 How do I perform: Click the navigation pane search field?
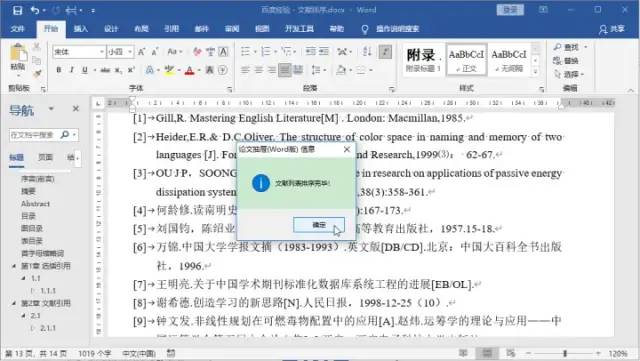[35, 135]
